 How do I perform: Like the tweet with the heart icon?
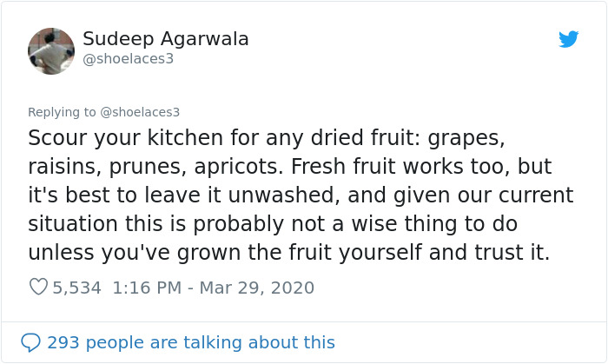pos(38,287)
